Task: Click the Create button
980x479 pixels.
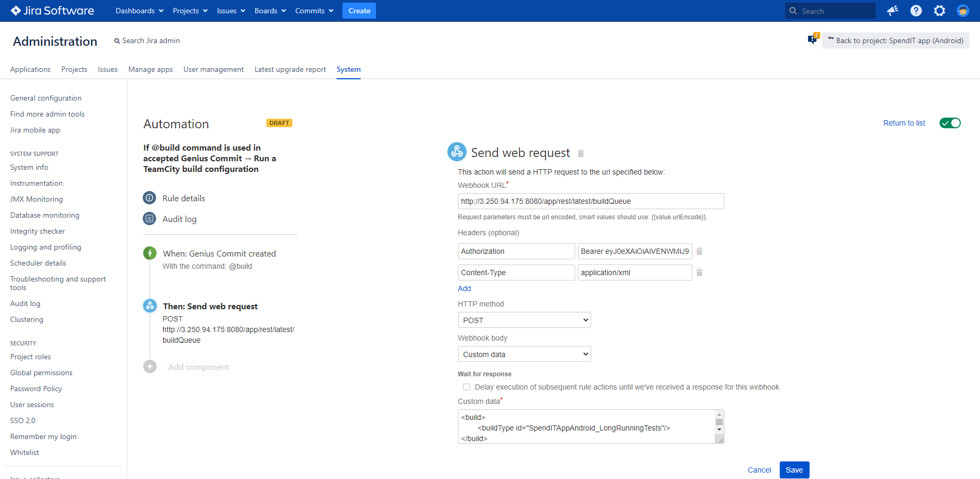Action: pos(359,11)
